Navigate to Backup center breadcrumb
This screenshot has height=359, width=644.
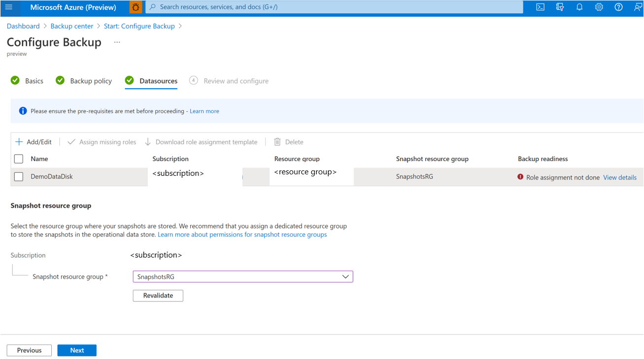click(72, 26)
